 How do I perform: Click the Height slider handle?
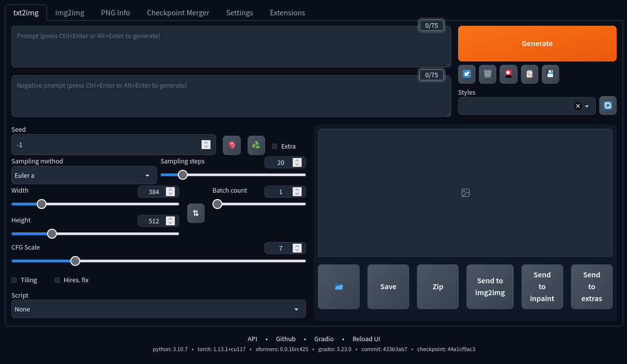pos(52,233)
